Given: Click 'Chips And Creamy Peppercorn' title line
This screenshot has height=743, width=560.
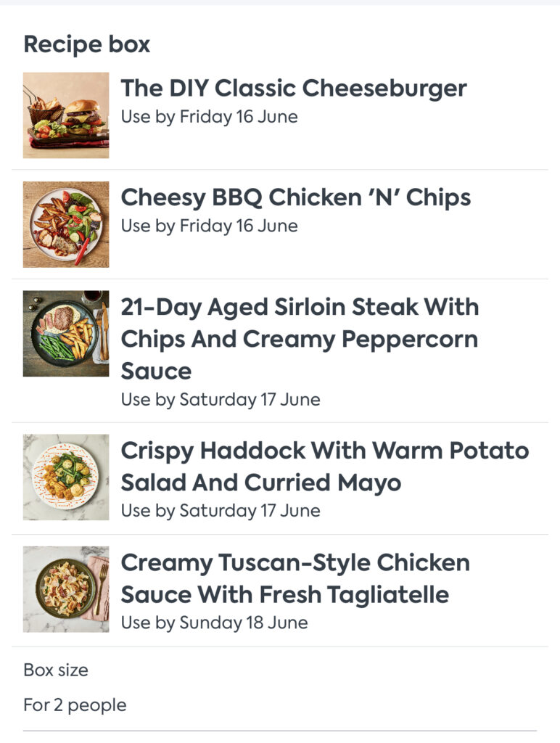Looking at the screenshot, I should point(300,340).
